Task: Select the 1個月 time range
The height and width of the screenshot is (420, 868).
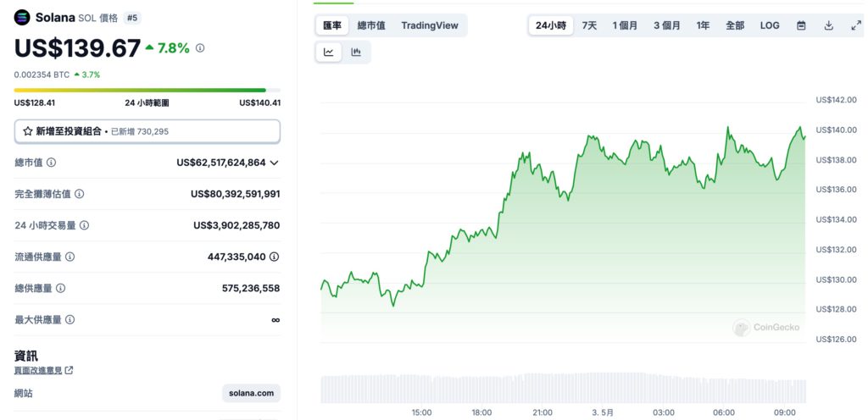Action: pos(626,25)
